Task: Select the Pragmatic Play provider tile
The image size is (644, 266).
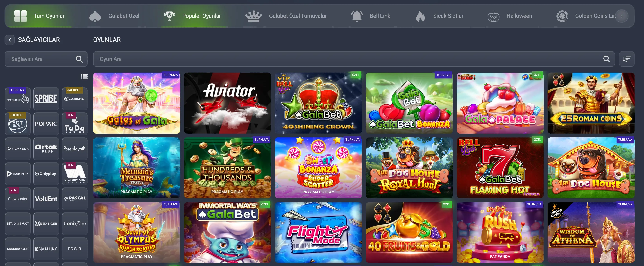Action: (x=17, y=99)
